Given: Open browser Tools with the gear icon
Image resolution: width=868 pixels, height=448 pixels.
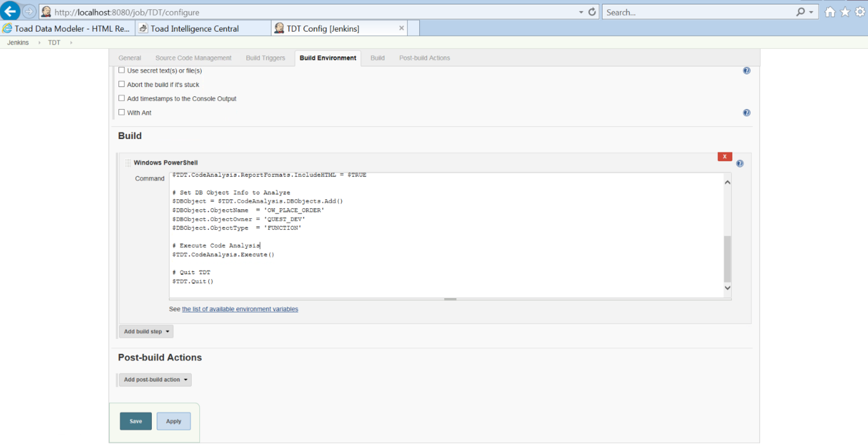Looking at the screenshot, I should click(x=859, y=11).
